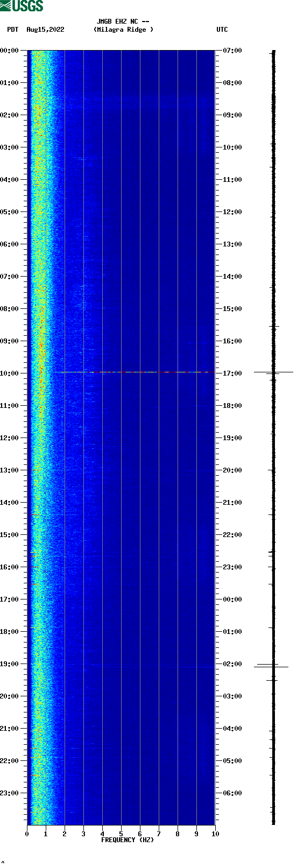Click the UTC timezone label
This screenshot has height=868, width=297.
tap(222, 30)
